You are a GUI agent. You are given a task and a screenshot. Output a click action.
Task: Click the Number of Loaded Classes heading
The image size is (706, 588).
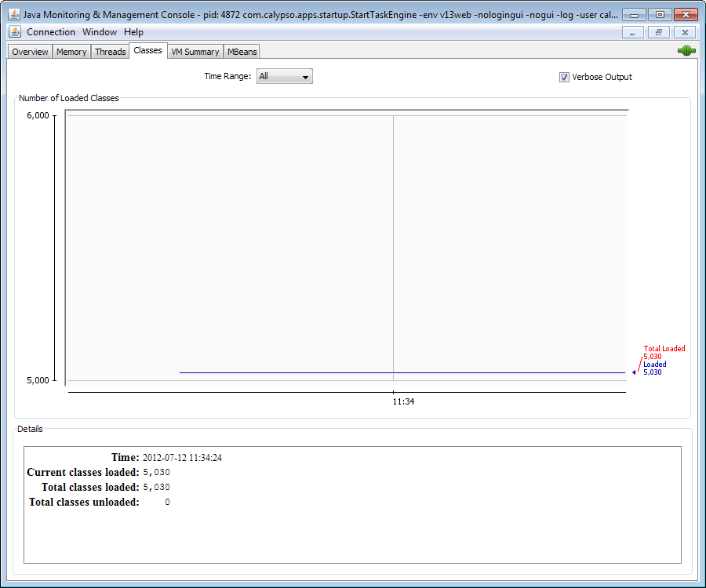pyautogui.click(x=69, y=98)
